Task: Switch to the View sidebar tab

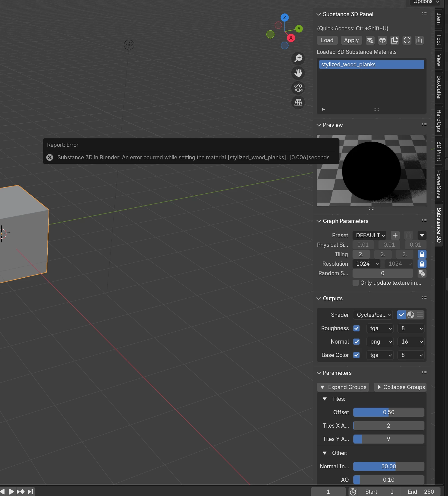Action: pos(439,60)
